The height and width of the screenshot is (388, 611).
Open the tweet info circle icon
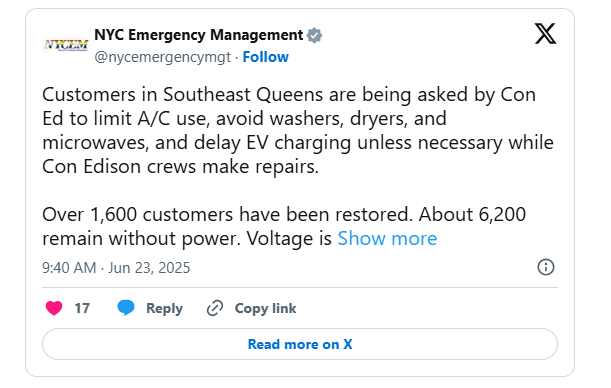pyautogui.click(x=546, y=267)
